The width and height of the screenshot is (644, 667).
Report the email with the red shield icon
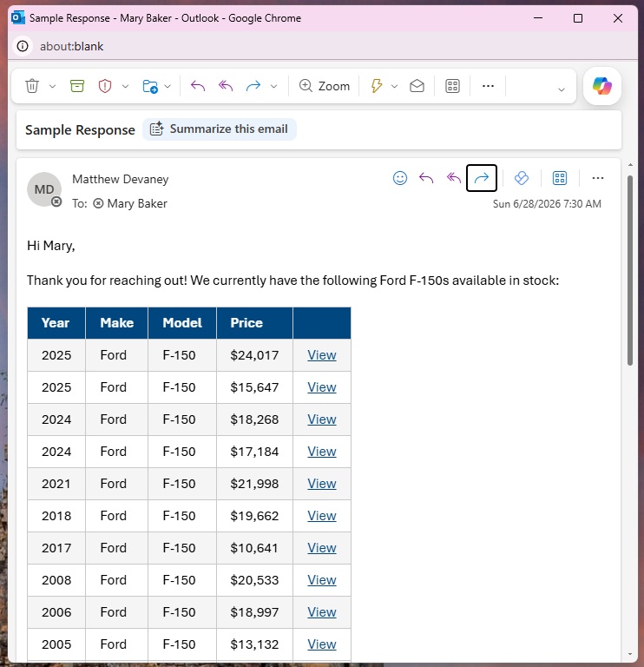[x=104, y=86]
